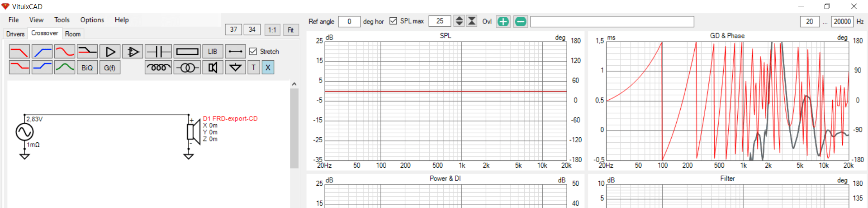Add the red S-curve all-pass filter
Viewport: 868px width, 208px height.
(x=65, y=52)
